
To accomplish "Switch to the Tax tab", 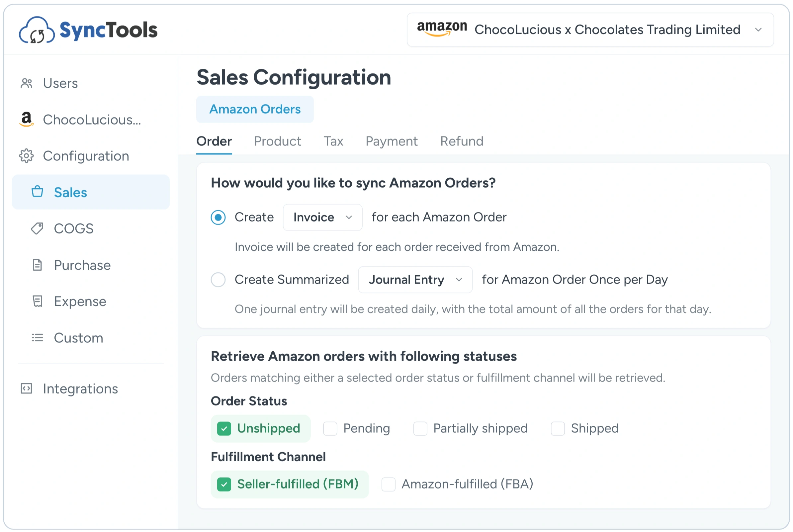I will pos(333,141).
